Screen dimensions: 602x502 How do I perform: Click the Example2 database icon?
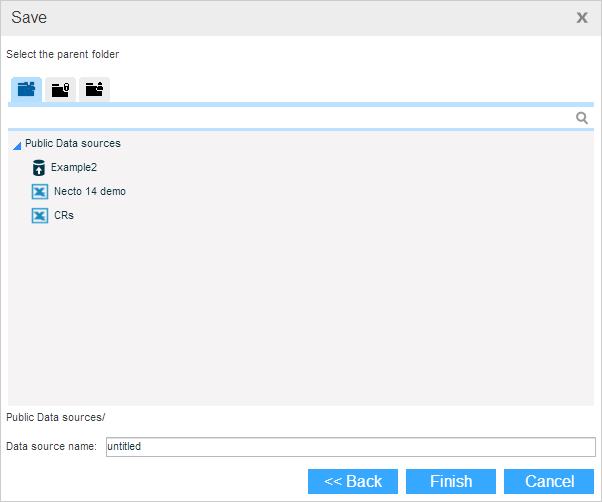coord(39,168)
